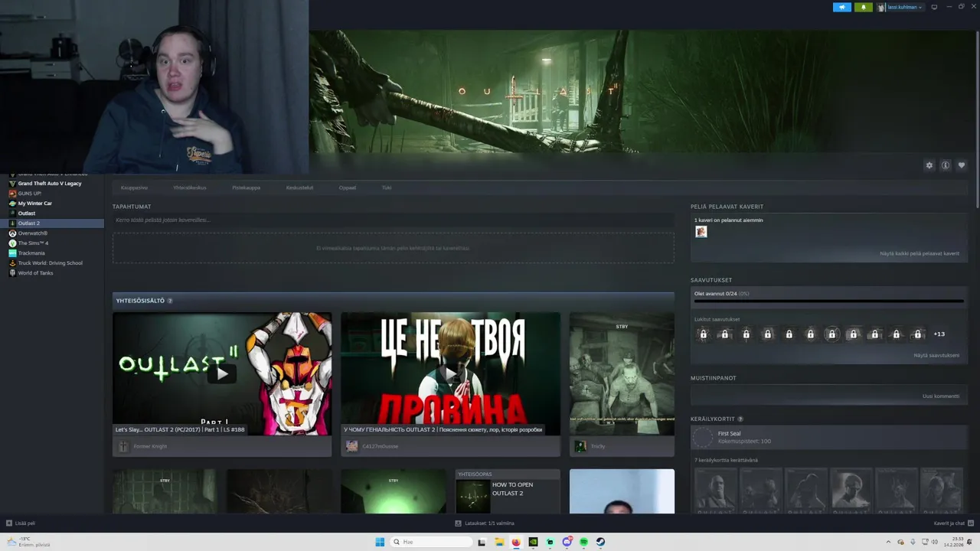Click the Trackmania game icon
The width and height of the screenshot is (980, 551).
click(x=12, y=253)
